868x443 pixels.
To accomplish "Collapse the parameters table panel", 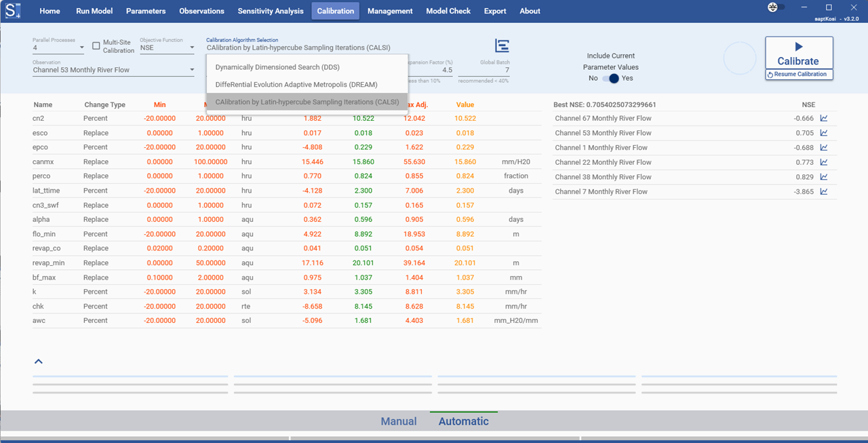I will tap(39, 361).
